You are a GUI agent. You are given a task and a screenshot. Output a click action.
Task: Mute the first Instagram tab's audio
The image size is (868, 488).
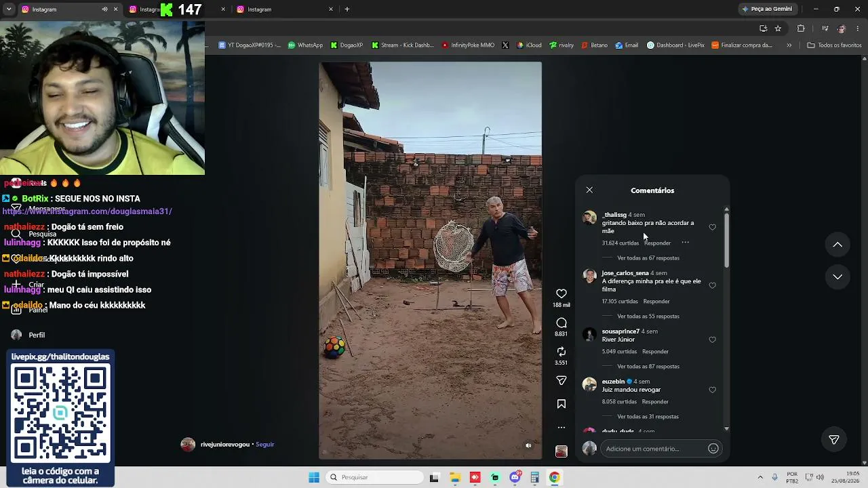tap(104, 9)
